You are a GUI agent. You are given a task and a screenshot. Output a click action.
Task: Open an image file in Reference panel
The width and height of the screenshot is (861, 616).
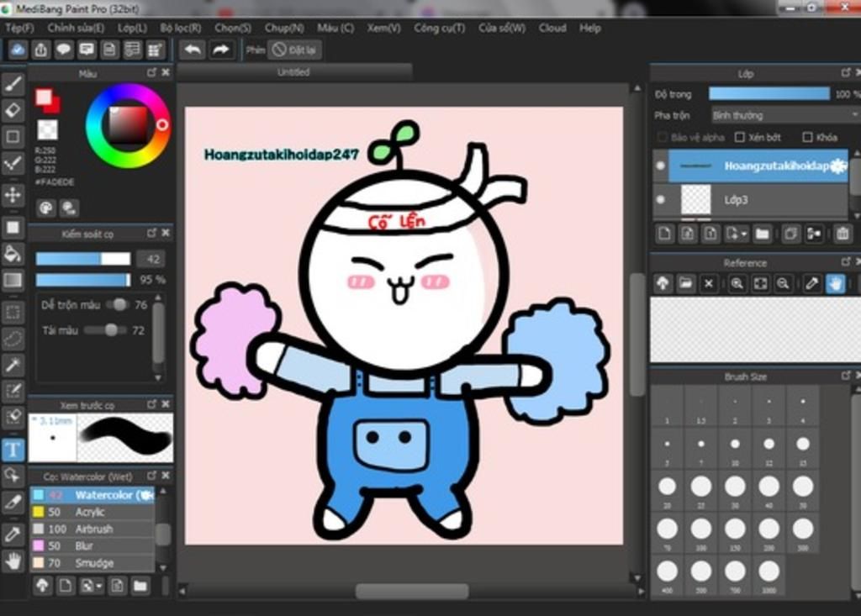tap(685, 283)
